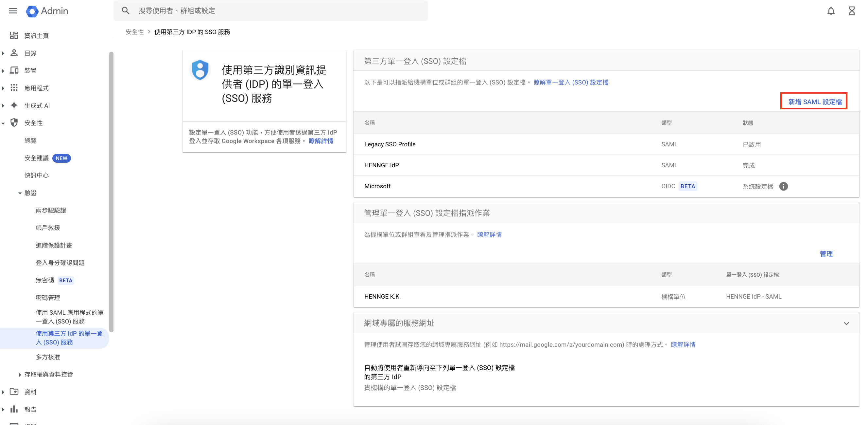Follow 瞭解詳情 link in 網域專屬 section
This screenshot has height=425, width=868.
[x=683, y=344]
